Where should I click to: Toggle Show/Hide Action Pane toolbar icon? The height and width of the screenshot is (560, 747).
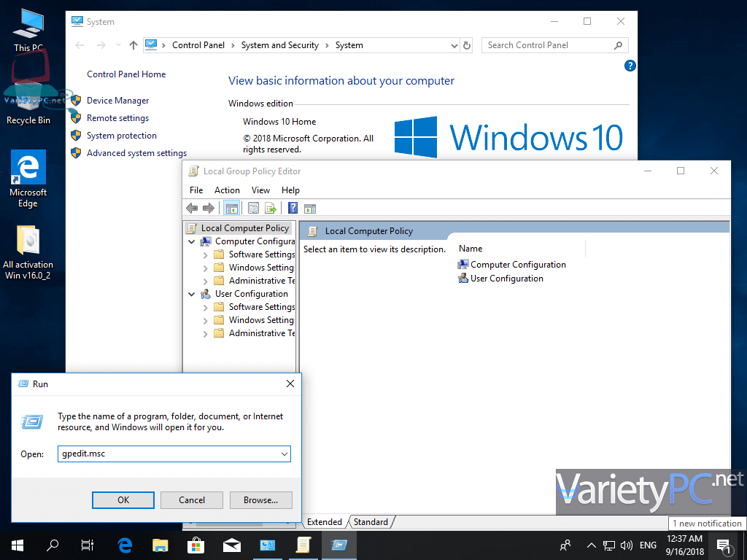pos(310,208)
